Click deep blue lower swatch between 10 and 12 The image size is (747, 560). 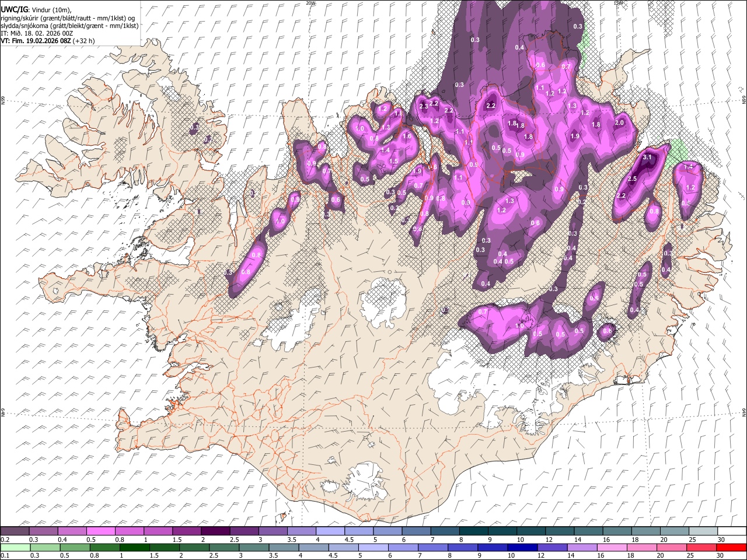click(523, 547)
